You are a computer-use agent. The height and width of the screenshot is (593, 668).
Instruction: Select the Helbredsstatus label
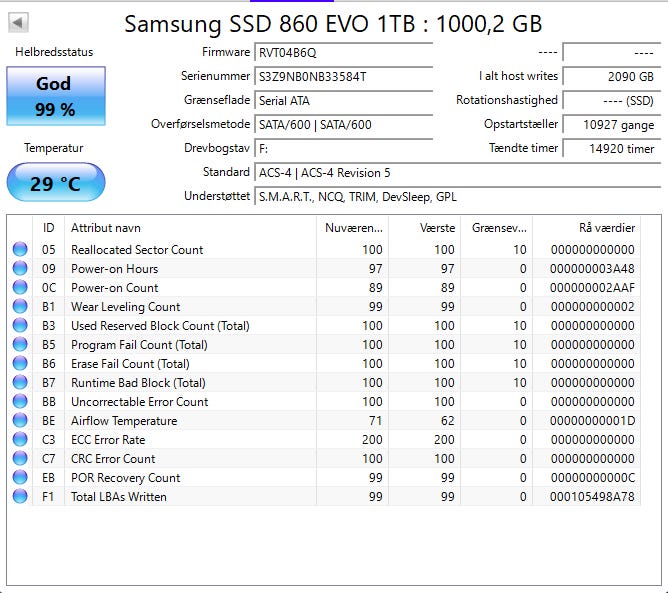(x=54, y=52)
